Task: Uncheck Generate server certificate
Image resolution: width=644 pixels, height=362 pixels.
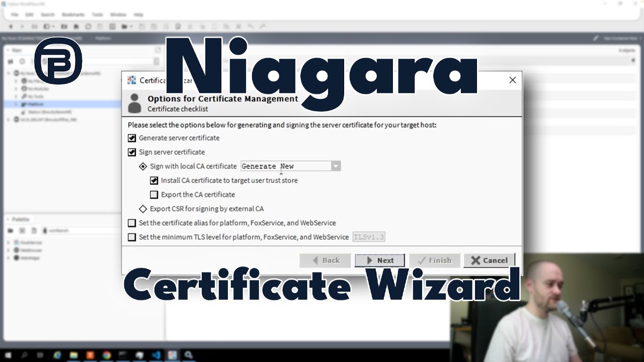Action: [x=132, y=138]
